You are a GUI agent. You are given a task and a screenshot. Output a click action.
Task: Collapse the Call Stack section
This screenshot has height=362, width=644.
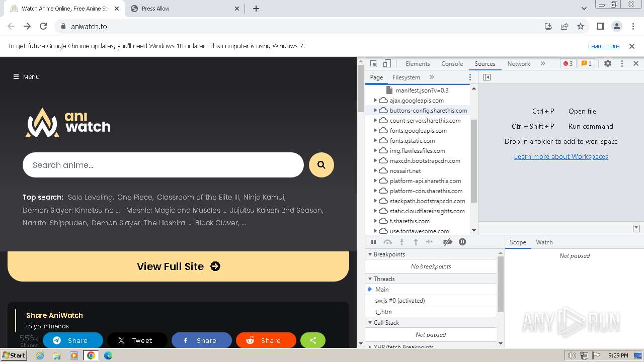click(x=431, y=323)
